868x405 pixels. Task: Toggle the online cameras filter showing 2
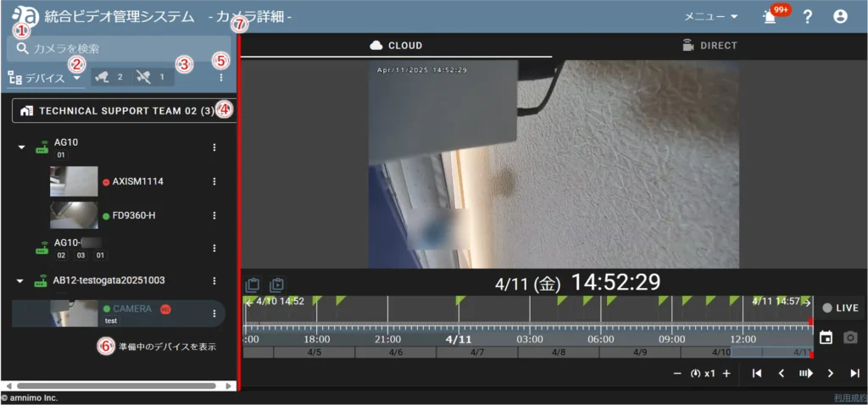109,77
